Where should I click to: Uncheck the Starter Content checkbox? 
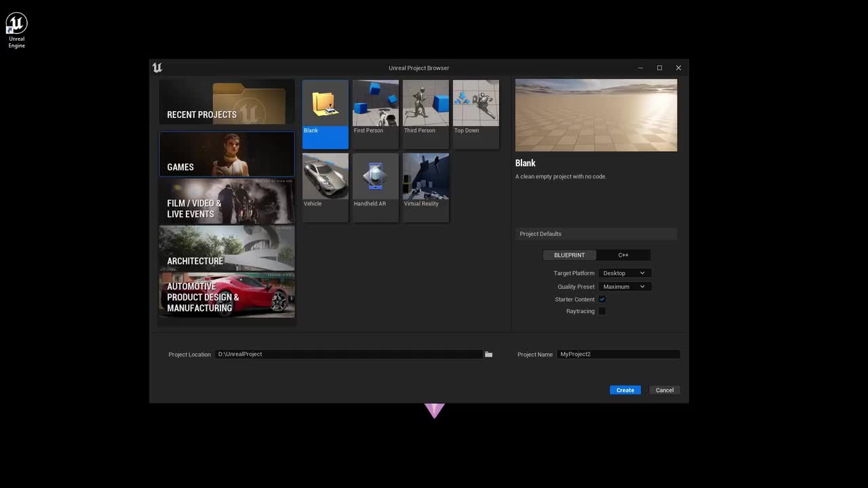coord(602,299)
